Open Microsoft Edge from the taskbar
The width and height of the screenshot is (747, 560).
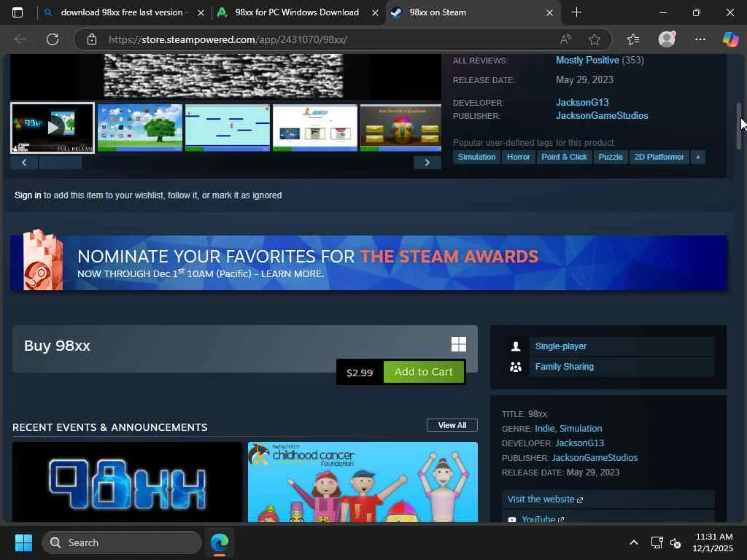[x=220, y=542]
